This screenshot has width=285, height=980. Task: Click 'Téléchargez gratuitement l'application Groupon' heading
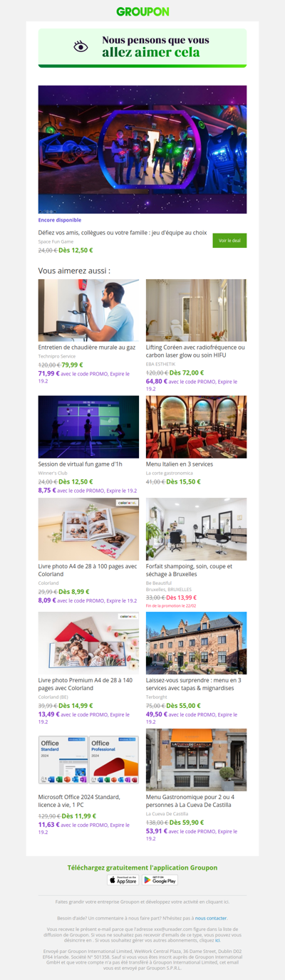[x=142, y=867]
